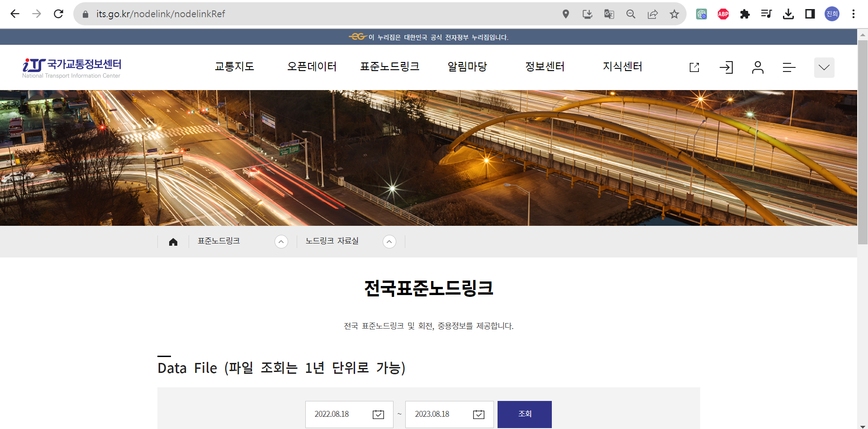
Task: Click the scrollbar down arrow
Action: tap(863, 426)
